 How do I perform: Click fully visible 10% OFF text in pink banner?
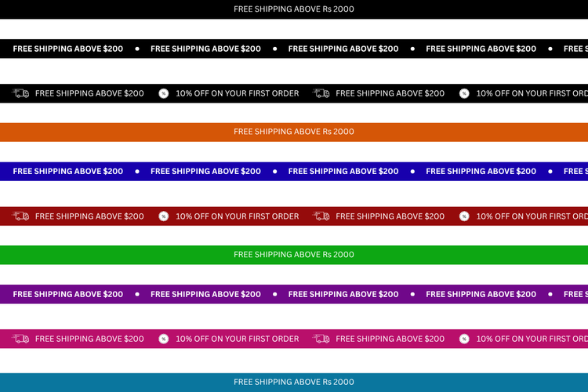click(x=237, y=339)
